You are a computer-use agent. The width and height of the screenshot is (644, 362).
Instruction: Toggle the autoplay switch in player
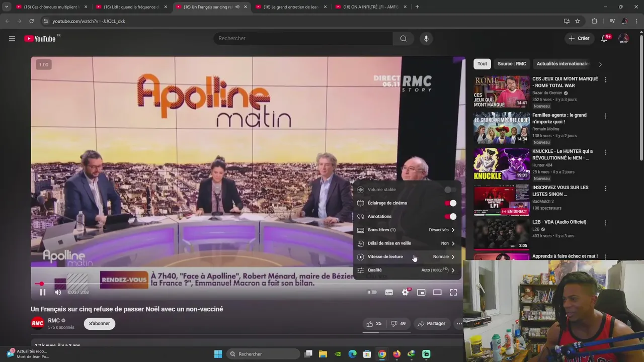(372, 292)
